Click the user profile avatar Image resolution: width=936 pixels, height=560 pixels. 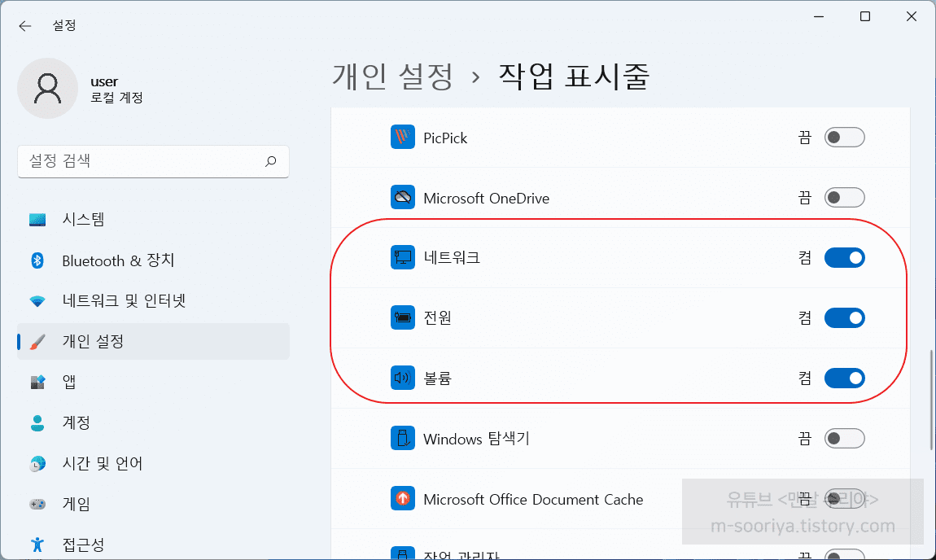click(x=48, y=89)
